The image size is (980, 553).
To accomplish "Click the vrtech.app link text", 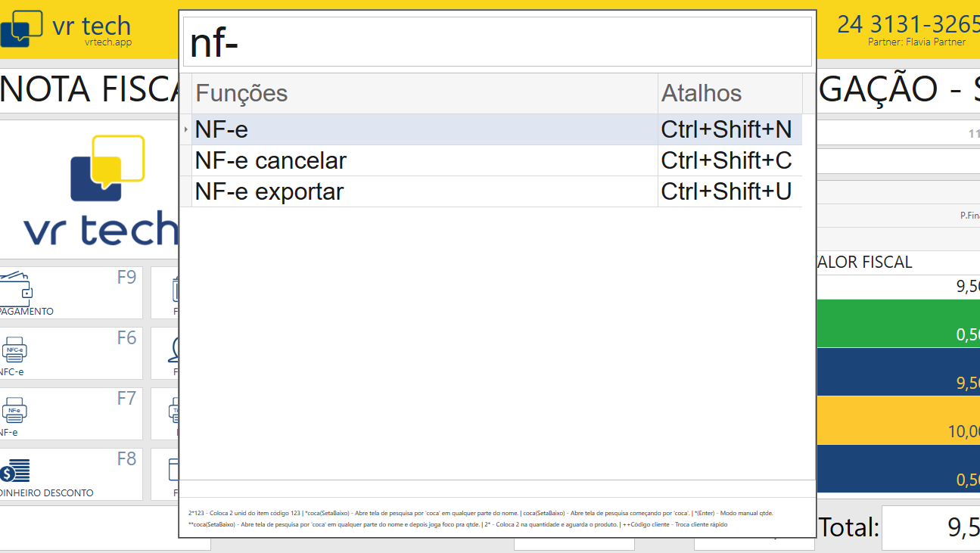I will tap(108, 42).
